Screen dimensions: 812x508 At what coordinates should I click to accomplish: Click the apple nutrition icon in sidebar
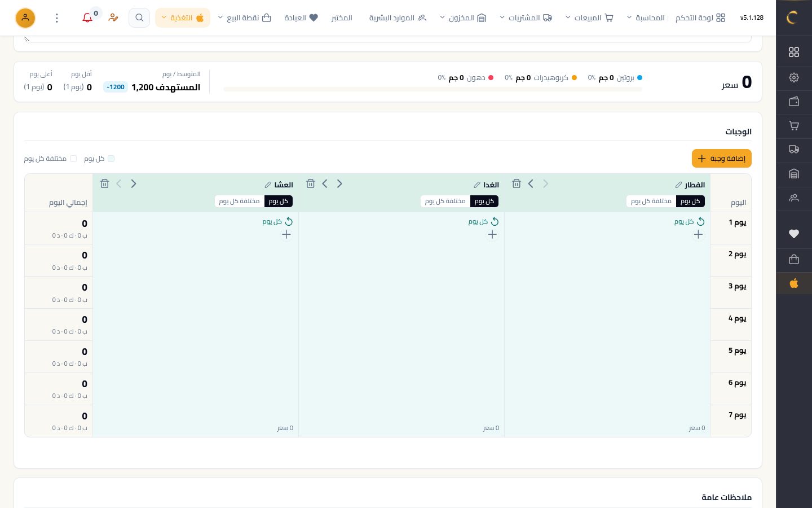tap(794, 283)
